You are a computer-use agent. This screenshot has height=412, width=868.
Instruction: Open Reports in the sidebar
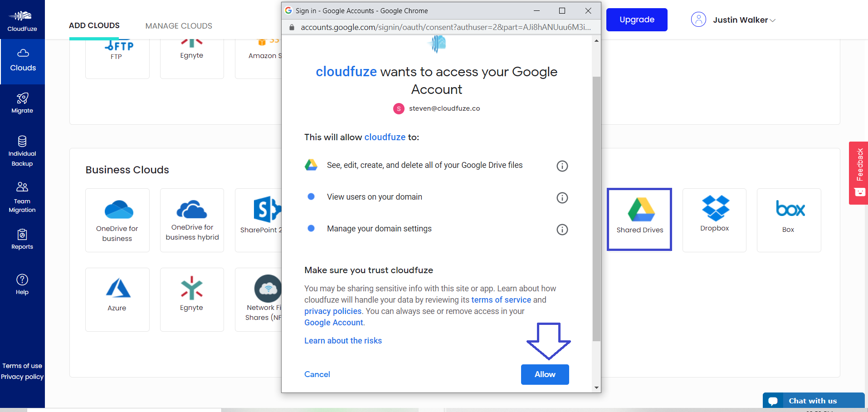pos(22,240)
